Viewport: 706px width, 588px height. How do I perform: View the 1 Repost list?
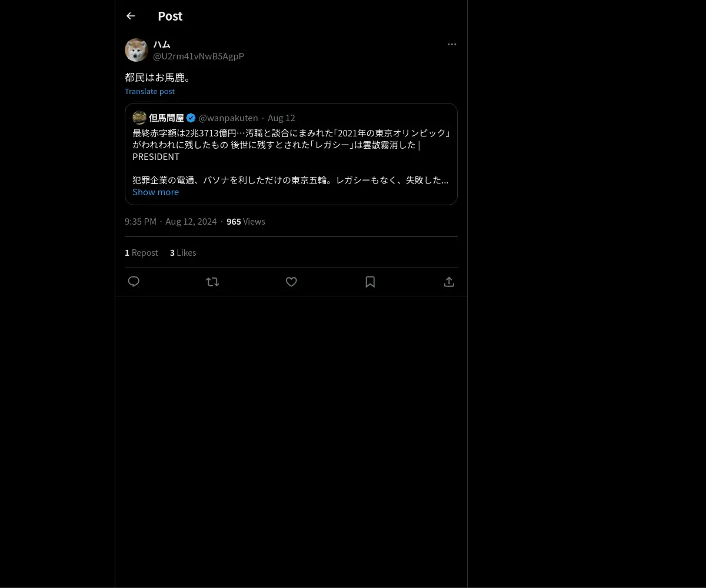(141, 252)
